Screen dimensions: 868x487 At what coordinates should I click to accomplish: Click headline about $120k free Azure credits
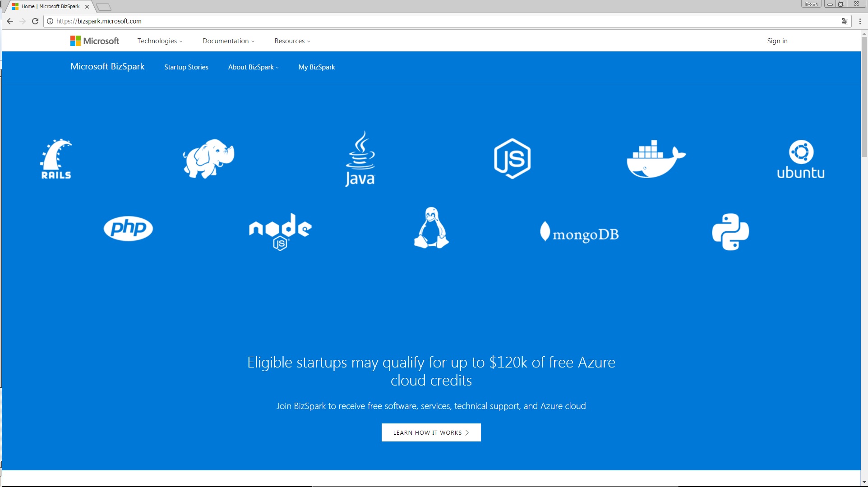[x=431, y=372]
